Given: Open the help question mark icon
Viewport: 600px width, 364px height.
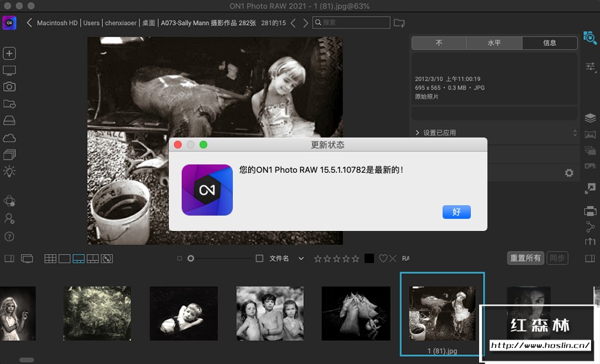Looking at the screenshot, I should [x=9, y=237].
